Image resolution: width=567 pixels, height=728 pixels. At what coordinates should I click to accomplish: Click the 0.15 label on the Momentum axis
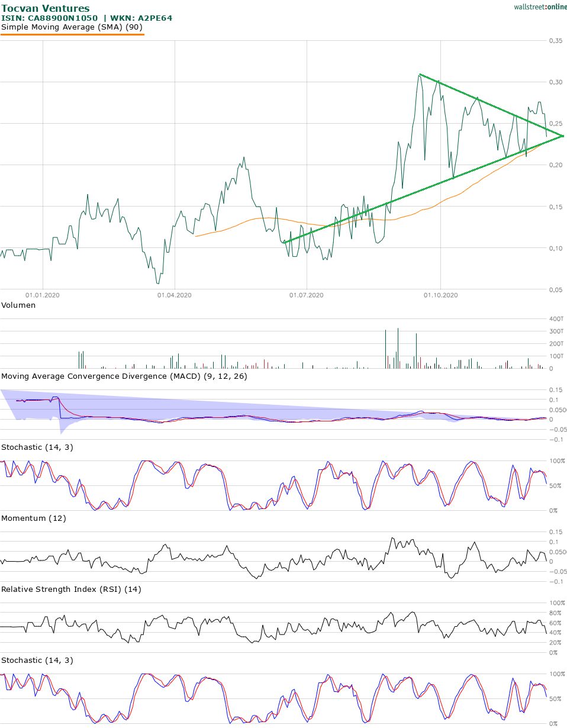555,532
